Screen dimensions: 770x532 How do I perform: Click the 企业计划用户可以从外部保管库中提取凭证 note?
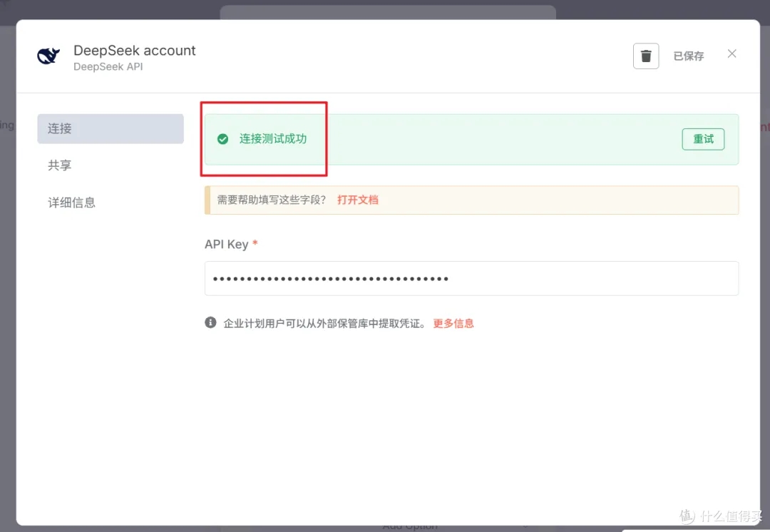coord(324,323)
